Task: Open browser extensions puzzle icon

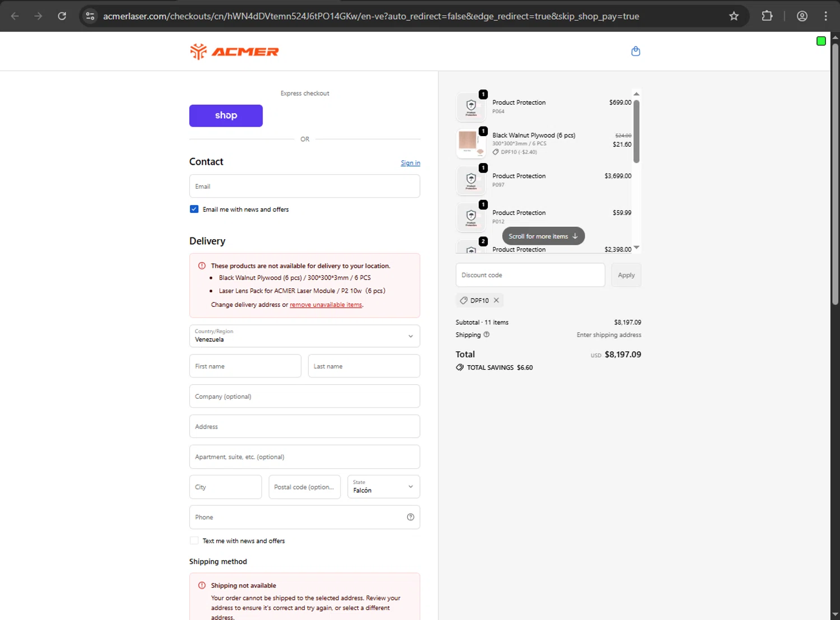Action: [x=767, y=16]
